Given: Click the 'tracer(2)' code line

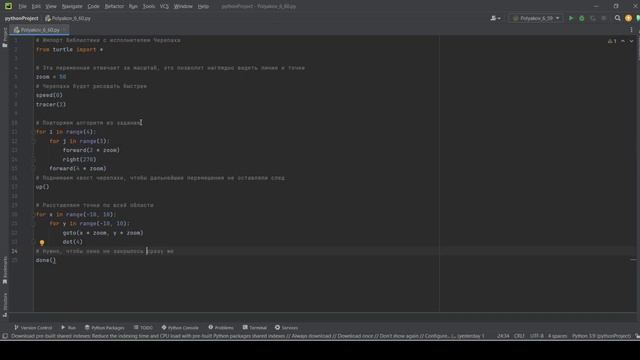Looking at the screenshot, I should (51, 104).
